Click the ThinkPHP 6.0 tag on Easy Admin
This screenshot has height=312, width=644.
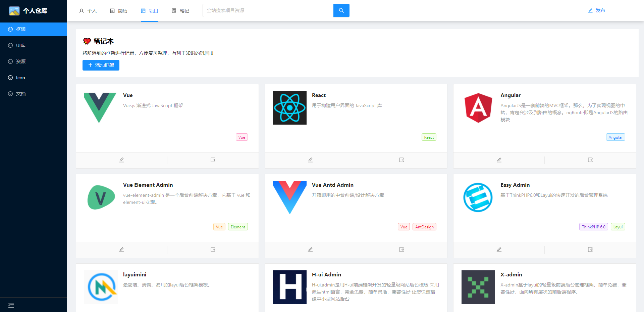coord(593,227)
